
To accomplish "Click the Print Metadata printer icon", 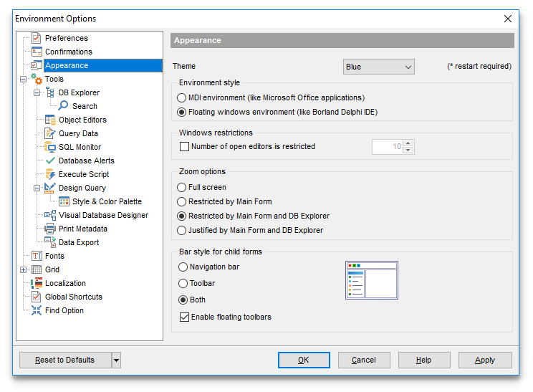I will tap(50, 229).
